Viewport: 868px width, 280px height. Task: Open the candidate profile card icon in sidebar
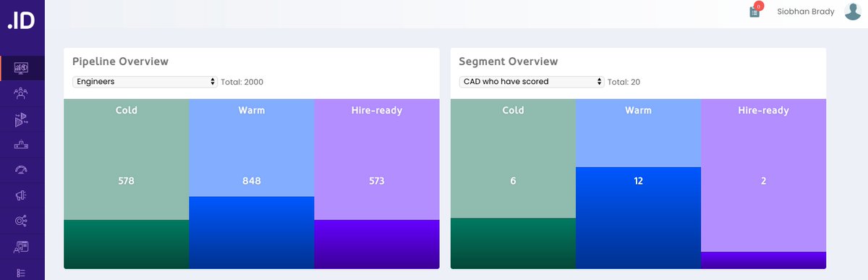pos(21,247)
